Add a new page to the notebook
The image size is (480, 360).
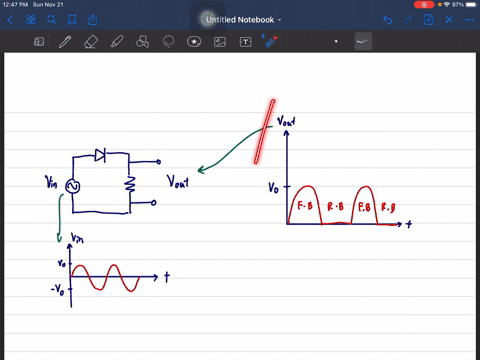428,20
